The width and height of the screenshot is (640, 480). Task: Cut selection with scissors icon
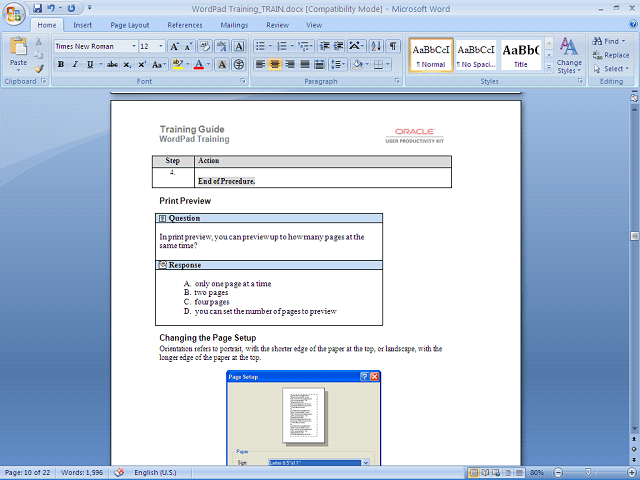[x=38, y=41]
